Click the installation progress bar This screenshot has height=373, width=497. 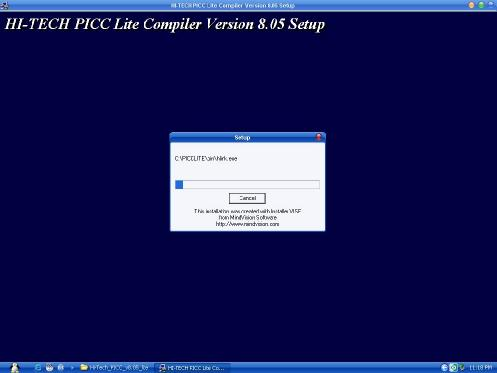(247, 184)
